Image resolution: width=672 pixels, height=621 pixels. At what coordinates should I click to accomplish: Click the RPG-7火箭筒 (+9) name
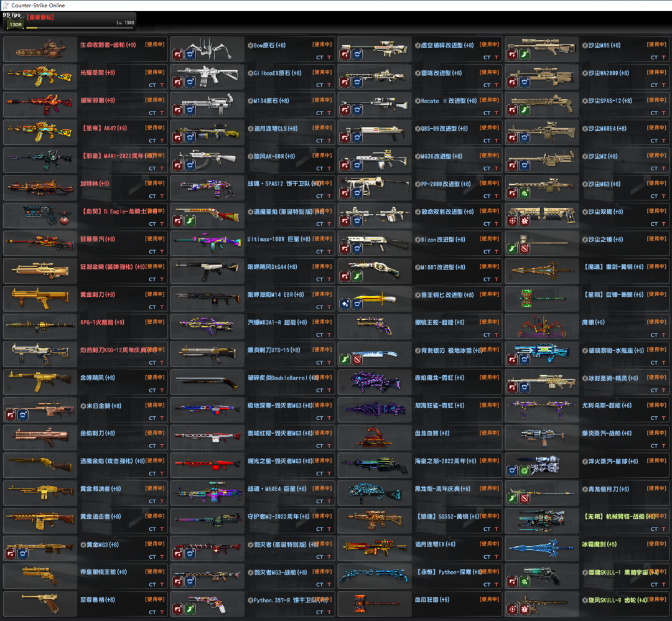(x=103, y=322)
